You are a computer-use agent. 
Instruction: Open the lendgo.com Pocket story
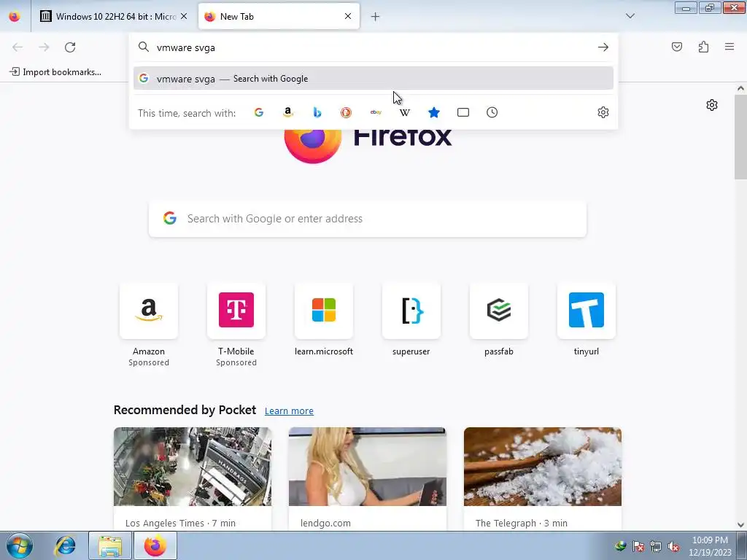click(368, 478)
